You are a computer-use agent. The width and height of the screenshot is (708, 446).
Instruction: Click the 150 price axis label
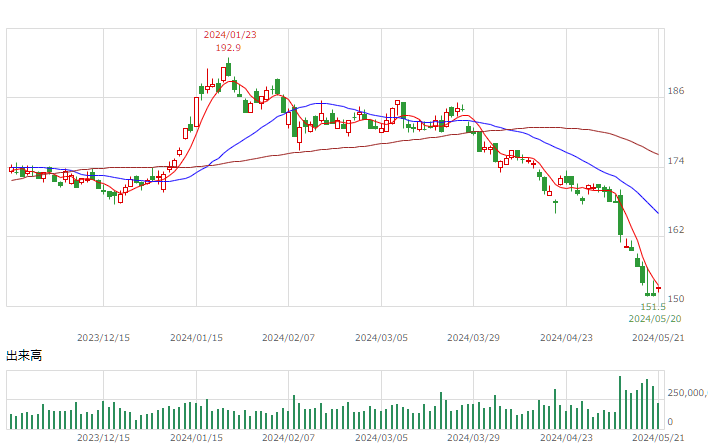(x=676, y=299)
